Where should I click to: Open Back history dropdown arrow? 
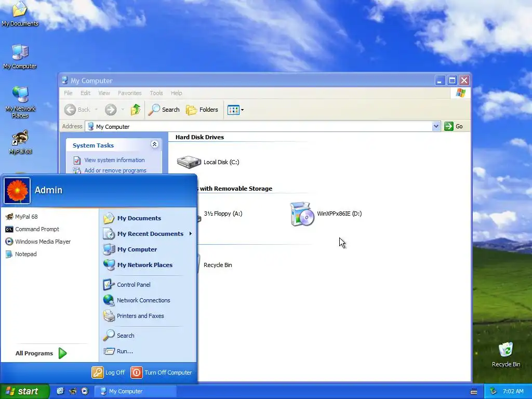pyautogui.click(x=96, y=110)
